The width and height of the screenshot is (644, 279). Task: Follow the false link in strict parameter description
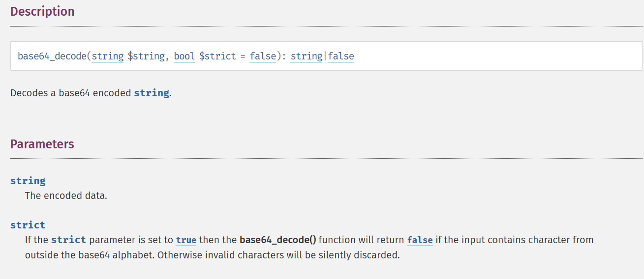pyautogui.click(x=420, y=240)
